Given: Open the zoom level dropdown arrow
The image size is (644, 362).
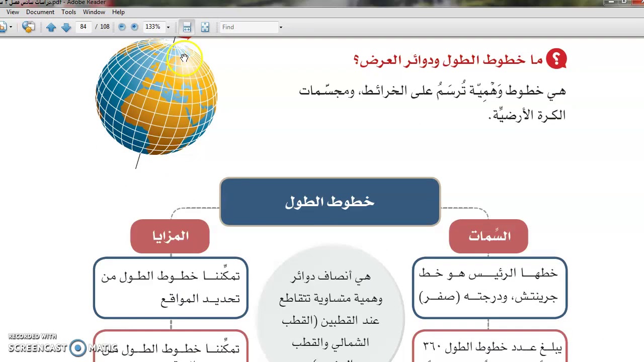Looking at the screenshot, I should click(x=168, y=27).
